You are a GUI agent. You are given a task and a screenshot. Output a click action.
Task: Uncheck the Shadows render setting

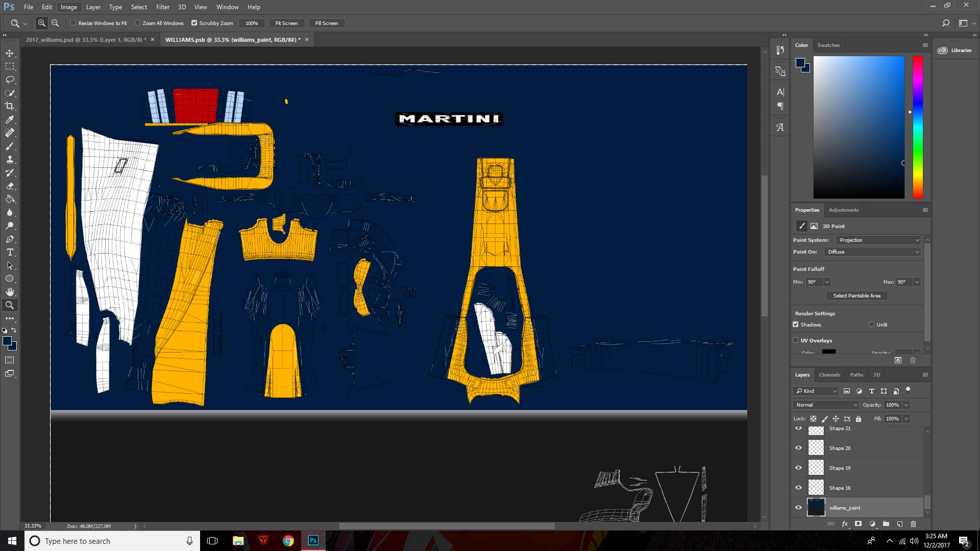pos(796,324)
